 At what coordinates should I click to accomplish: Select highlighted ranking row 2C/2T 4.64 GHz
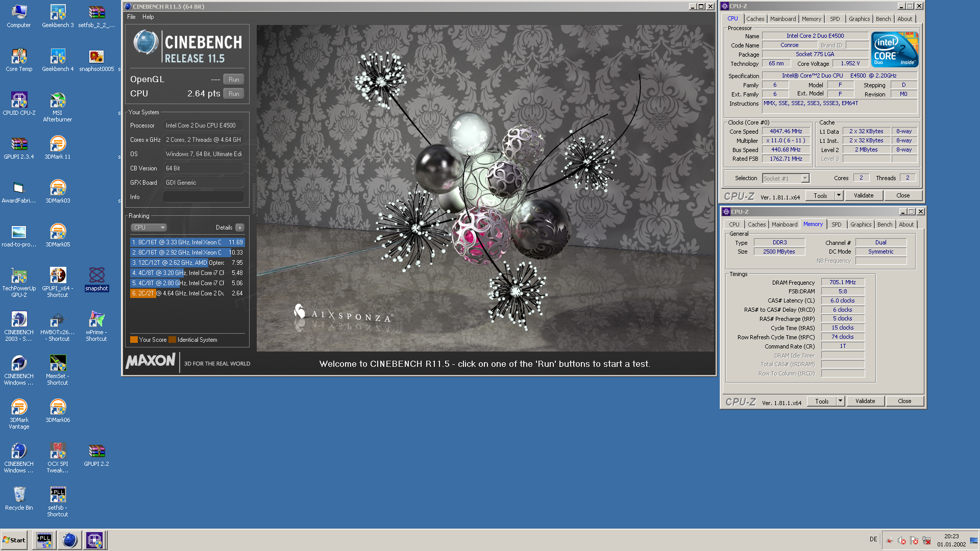coord(187,293)
